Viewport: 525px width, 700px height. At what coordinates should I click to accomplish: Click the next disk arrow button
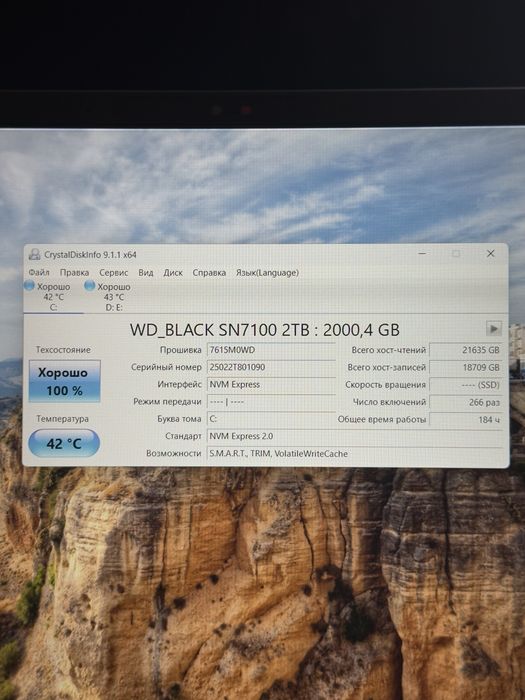click(x=493, y=329)
